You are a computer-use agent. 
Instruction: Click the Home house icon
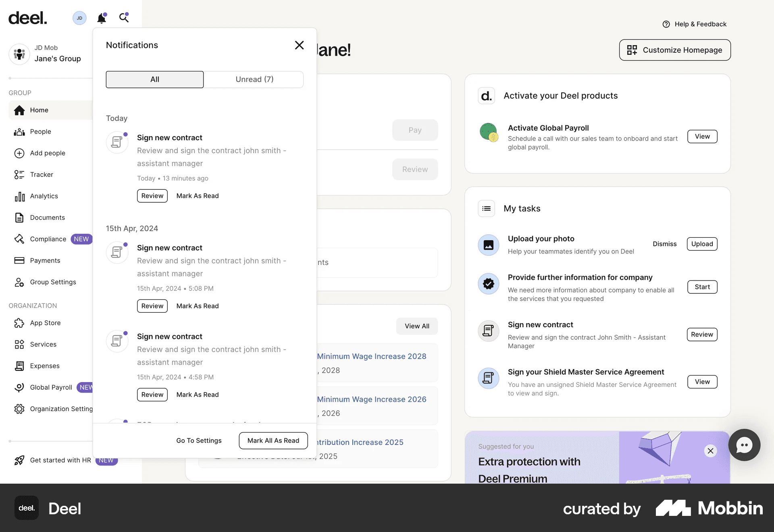[19, 110]
